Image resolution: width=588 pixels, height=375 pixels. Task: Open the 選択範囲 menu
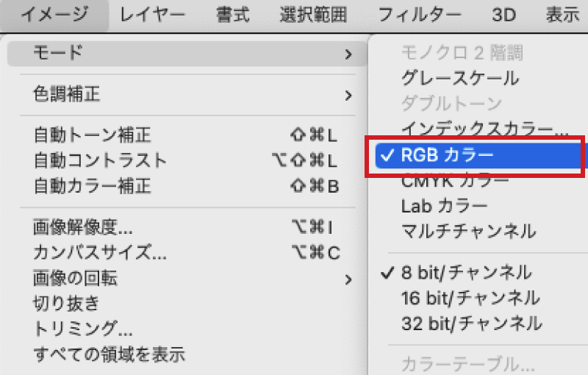click(x=313, y=14)
